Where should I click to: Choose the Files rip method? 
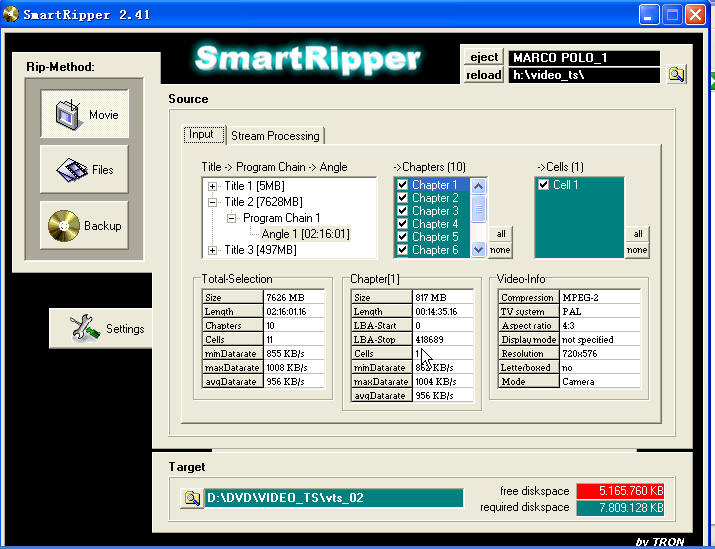(x=85, y=170)
